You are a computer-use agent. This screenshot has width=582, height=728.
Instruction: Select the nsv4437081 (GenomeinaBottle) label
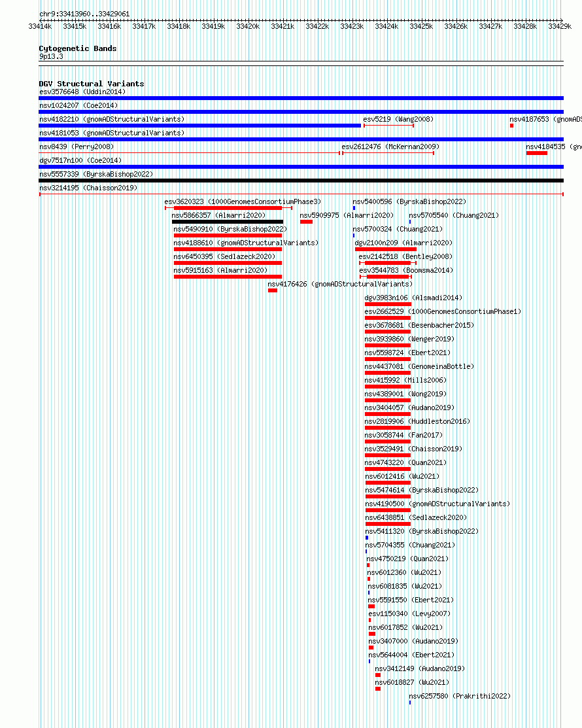(x=420, y=367)
